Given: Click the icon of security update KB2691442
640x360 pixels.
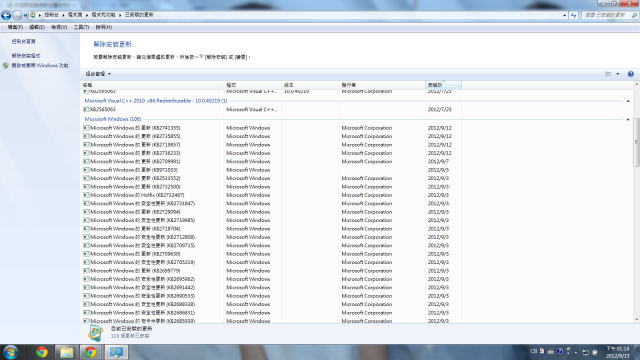Looking at the screenshot, I should [86, 287].
